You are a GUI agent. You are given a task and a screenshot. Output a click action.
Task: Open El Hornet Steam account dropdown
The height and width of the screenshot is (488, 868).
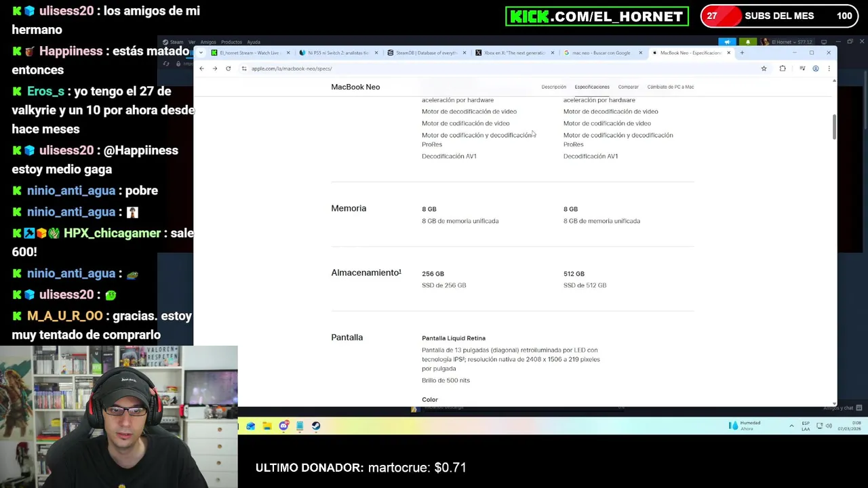pos(787,42)
